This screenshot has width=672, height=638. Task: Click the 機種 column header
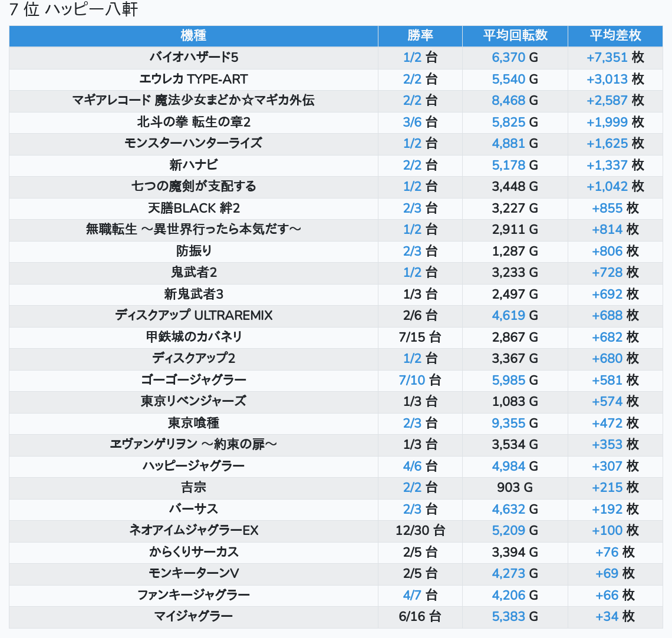pos(193,35)
